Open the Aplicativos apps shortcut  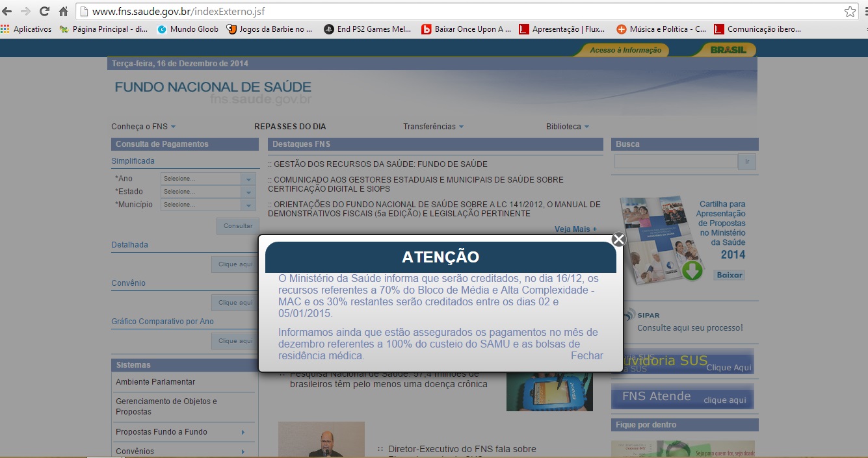pos(27,29)
